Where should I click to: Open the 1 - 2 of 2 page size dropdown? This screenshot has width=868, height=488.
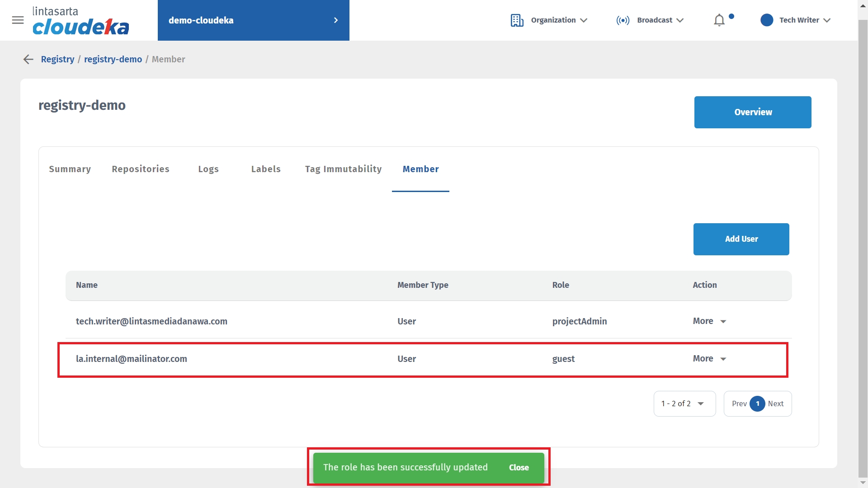(684, 404)
